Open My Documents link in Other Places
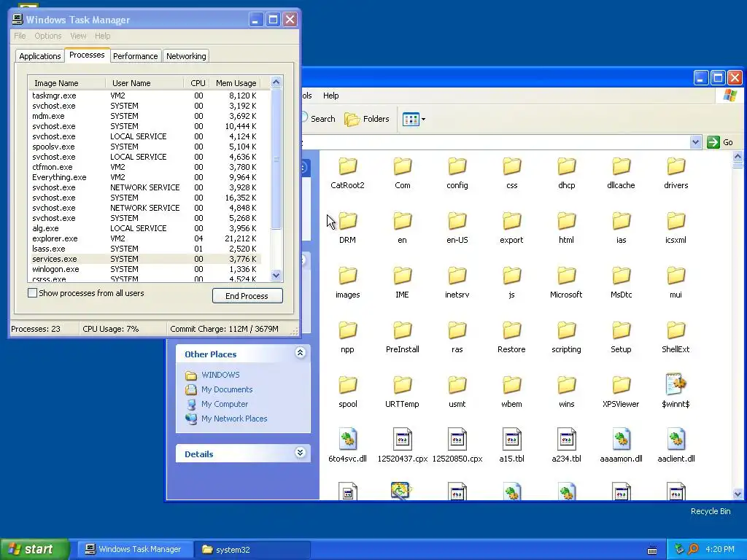The height and width of the screenshot is (560, 747). pos(227,389)
